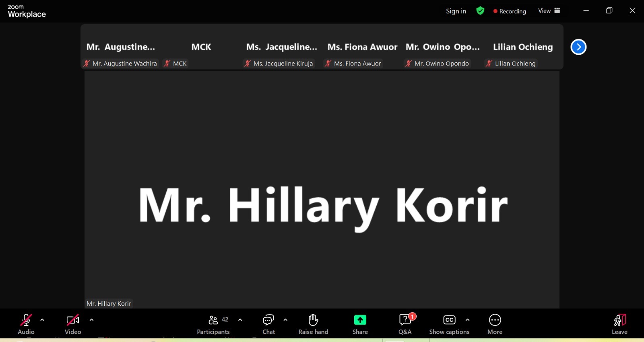Screen dimensions: 644x342
Task: Show next participants with blue arrow
Action: point(578,47)
